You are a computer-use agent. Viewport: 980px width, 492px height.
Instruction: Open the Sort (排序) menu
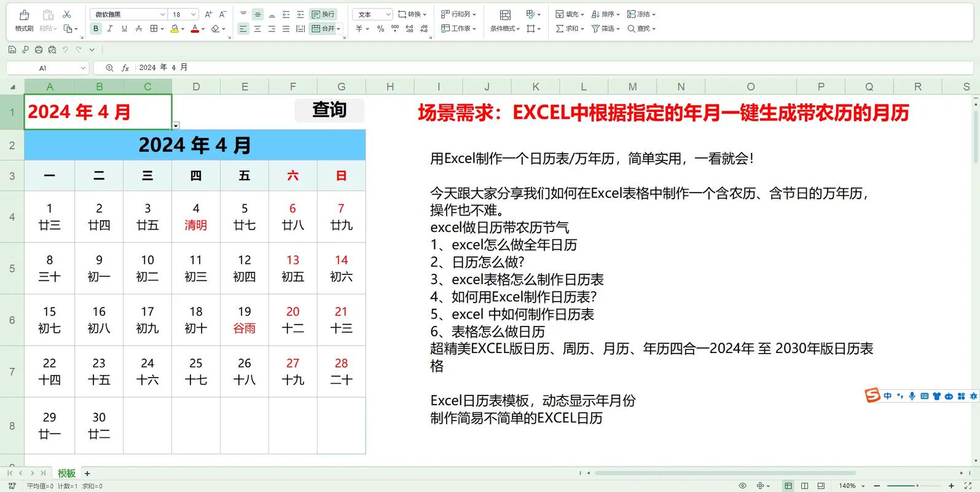click(x=605, y=14)
